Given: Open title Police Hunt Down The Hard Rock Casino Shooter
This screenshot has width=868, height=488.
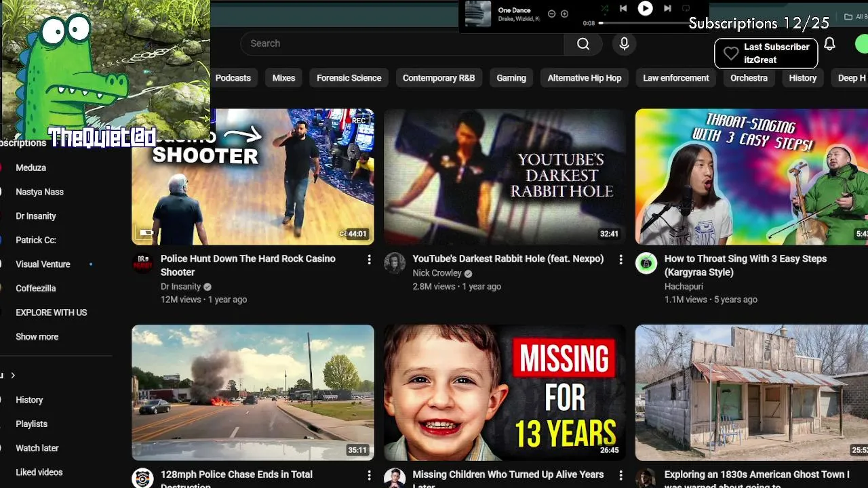Looking at the screenshot, I should [248, 265].
